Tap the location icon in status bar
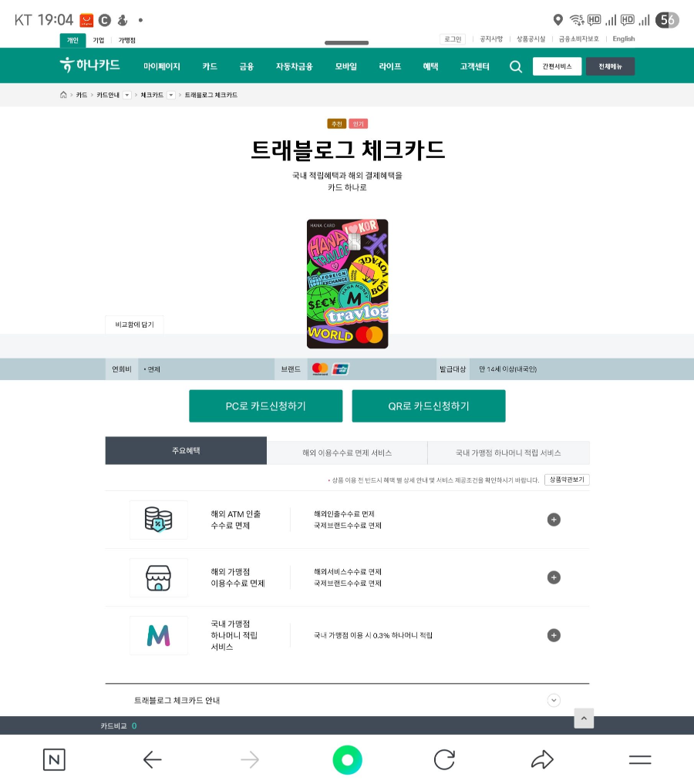The width and height of the screenshot is (694, 784). pos(558,20)
